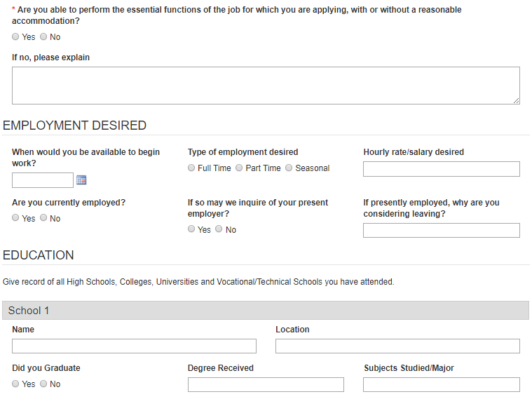Select Yes for currently employed
The image size is (532, 399).
pos(16,218)
